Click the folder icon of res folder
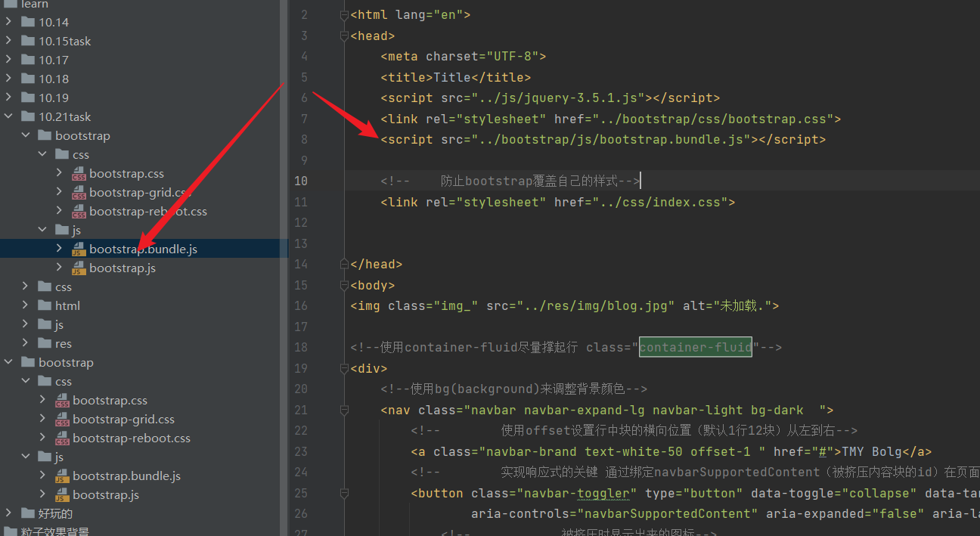The image size is (980, 536). [x=45, y=344]
